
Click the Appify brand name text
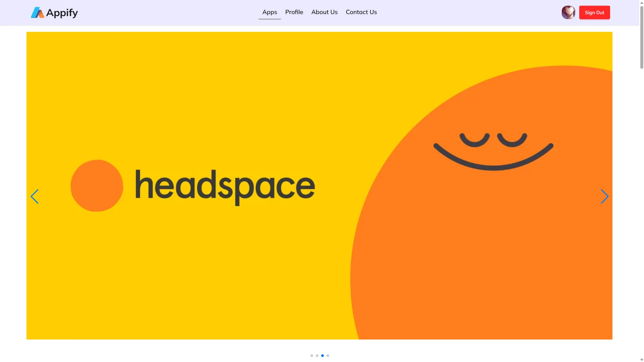62,13
